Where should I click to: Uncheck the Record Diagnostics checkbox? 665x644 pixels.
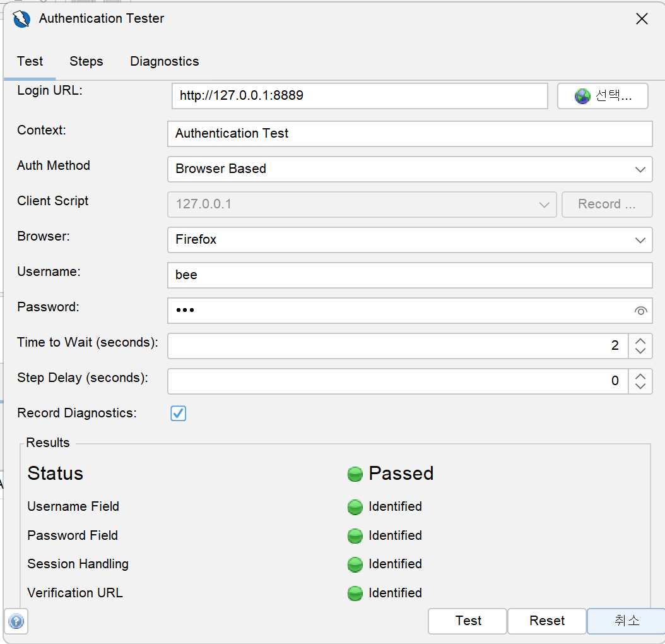[179, 414]
